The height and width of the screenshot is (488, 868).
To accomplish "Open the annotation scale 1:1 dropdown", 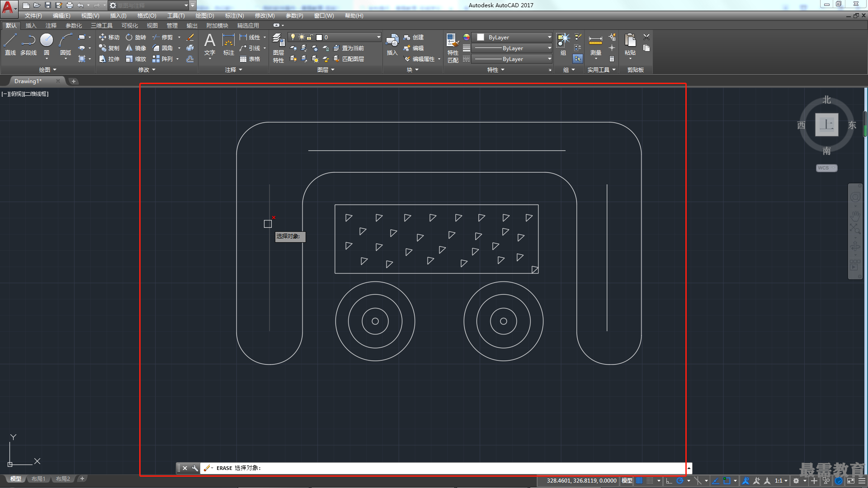I will tap(781, 481).
